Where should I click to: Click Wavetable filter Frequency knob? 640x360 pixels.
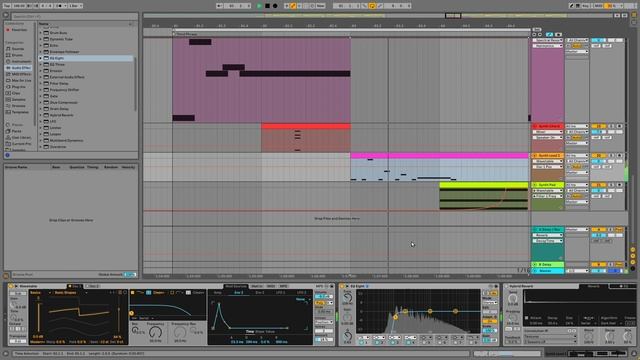(x=156, y=332)
